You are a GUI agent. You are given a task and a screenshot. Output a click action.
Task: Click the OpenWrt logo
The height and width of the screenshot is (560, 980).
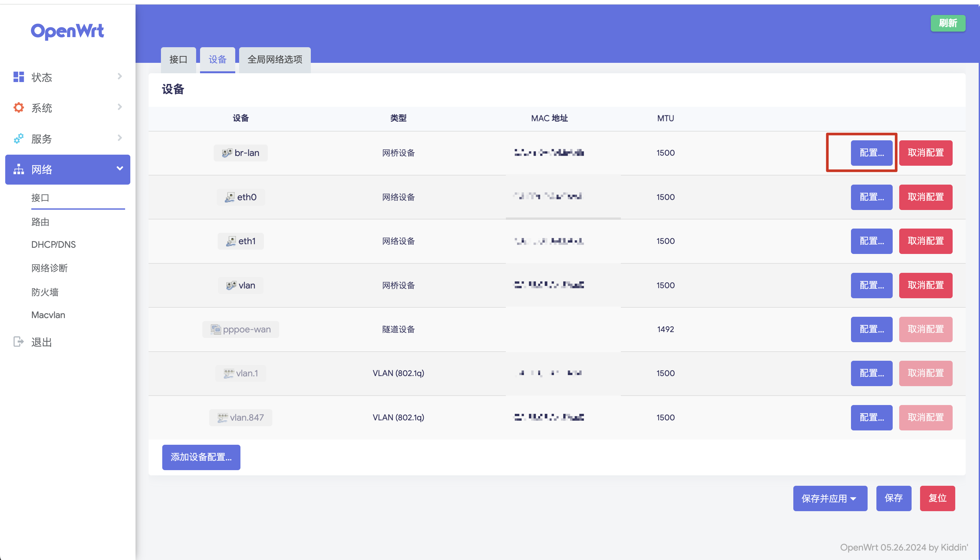(x=67, y=31)
